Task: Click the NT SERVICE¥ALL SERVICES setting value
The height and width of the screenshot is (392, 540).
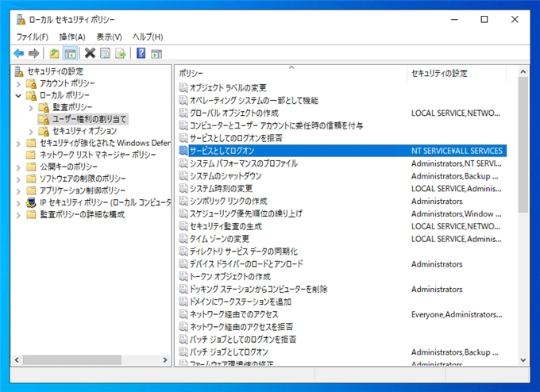Action: coord(457,151)
